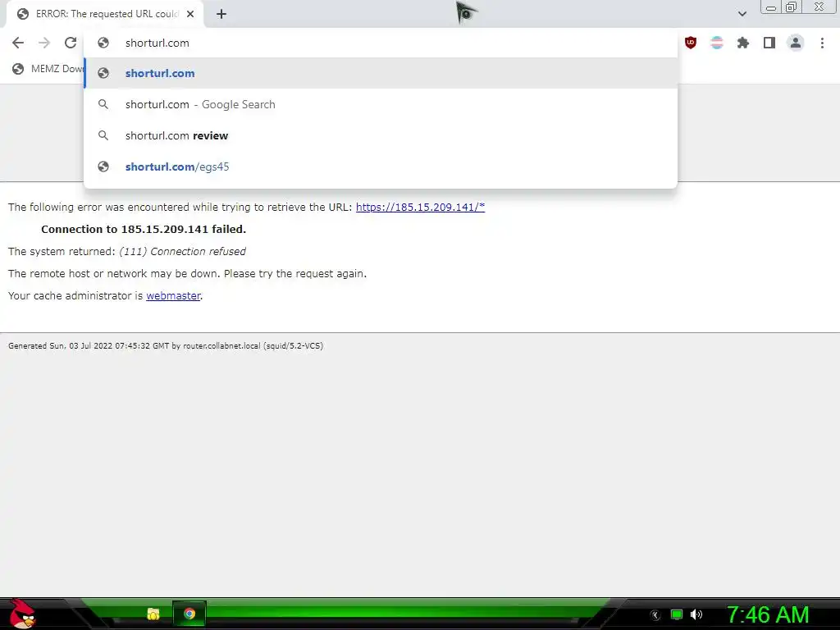Open a new tab with plus button
The image size is (840, 630).
tap(221, 15)
